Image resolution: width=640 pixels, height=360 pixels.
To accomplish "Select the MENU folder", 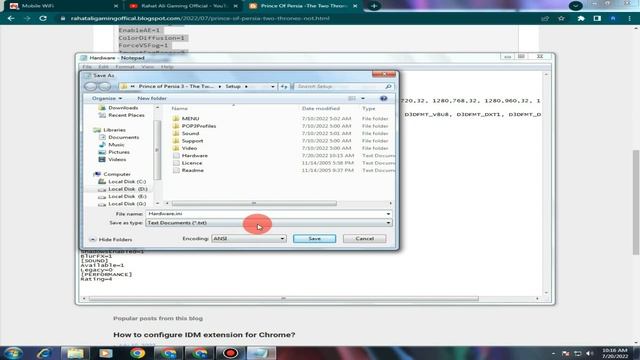I will point(190,118).
